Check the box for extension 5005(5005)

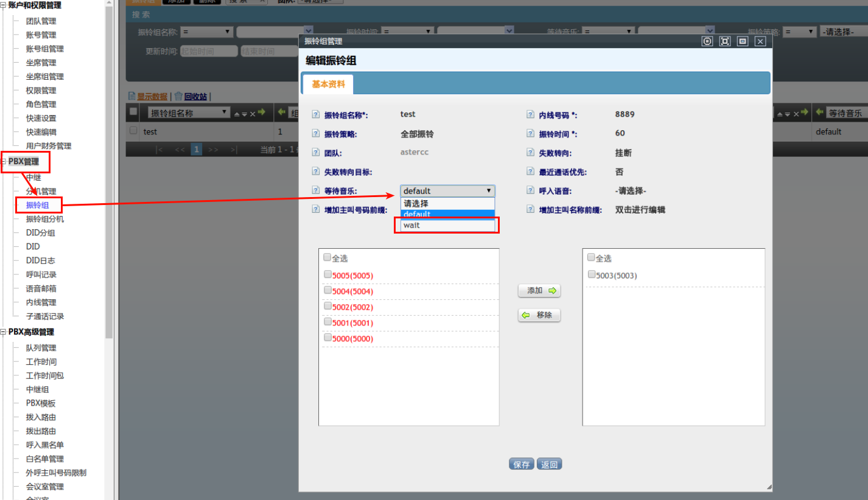(x=327, y=275)
